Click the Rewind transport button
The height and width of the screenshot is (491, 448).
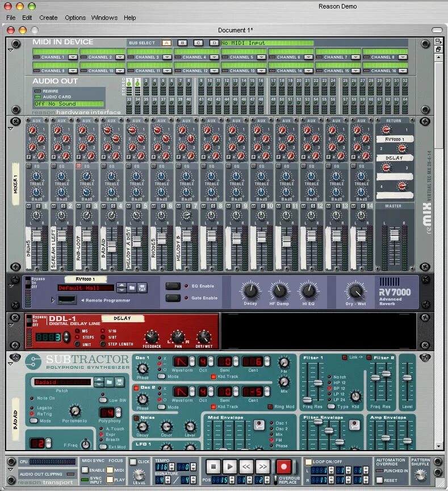[x=246, y=467]
